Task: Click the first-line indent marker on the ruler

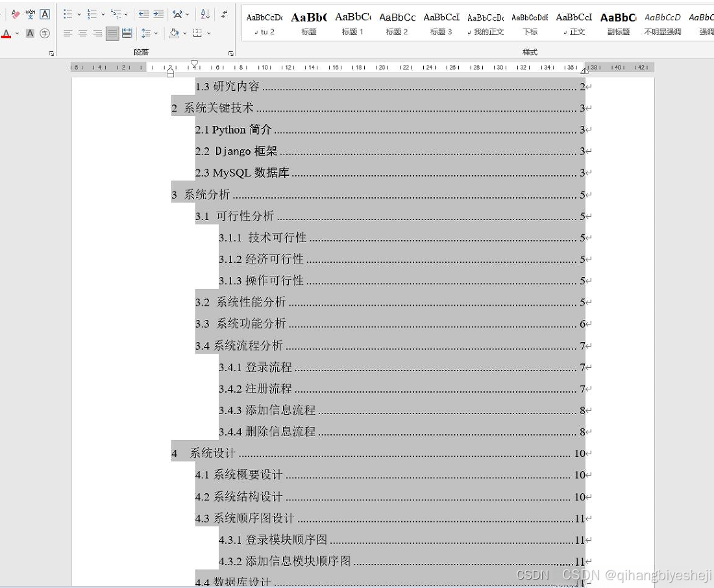Action: 193,64
